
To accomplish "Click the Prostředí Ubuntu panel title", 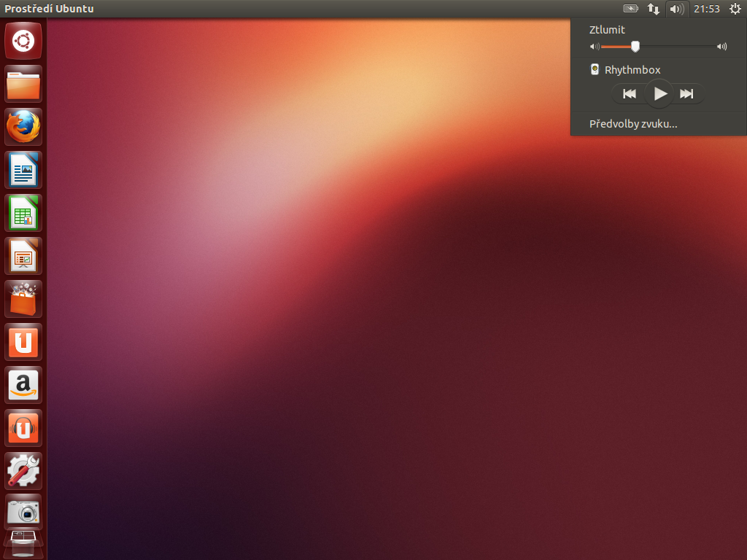I will click(x=49, y=9).
